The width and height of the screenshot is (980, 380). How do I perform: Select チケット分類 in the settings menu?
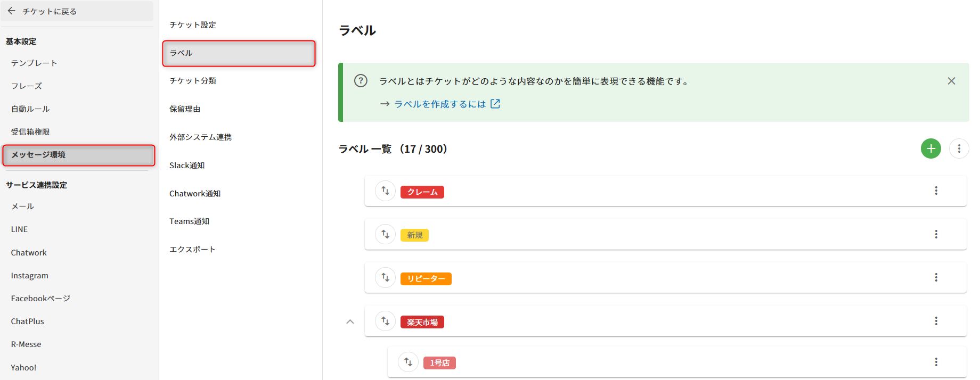tap(193, 81)
